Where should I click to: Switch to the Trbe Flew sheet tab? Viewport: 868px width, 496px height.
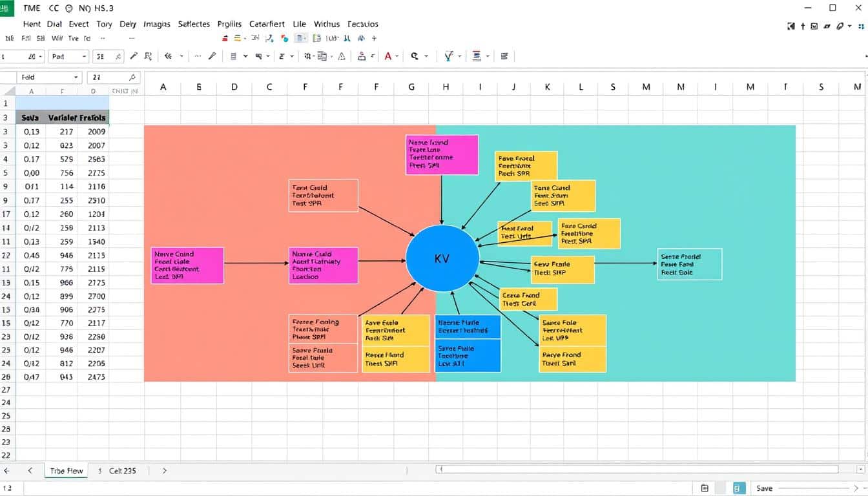pos(67,471)
